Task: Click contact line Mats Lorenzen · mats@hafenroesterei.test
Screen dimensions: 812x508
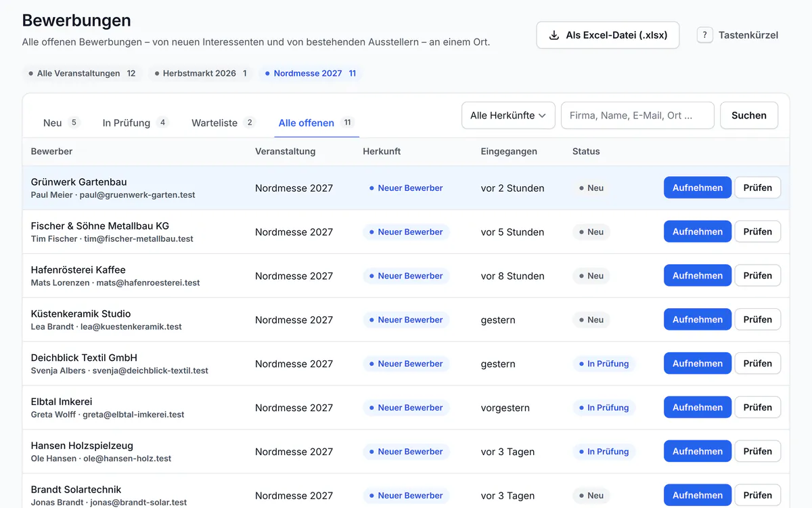Action: (x=116, y=283)
